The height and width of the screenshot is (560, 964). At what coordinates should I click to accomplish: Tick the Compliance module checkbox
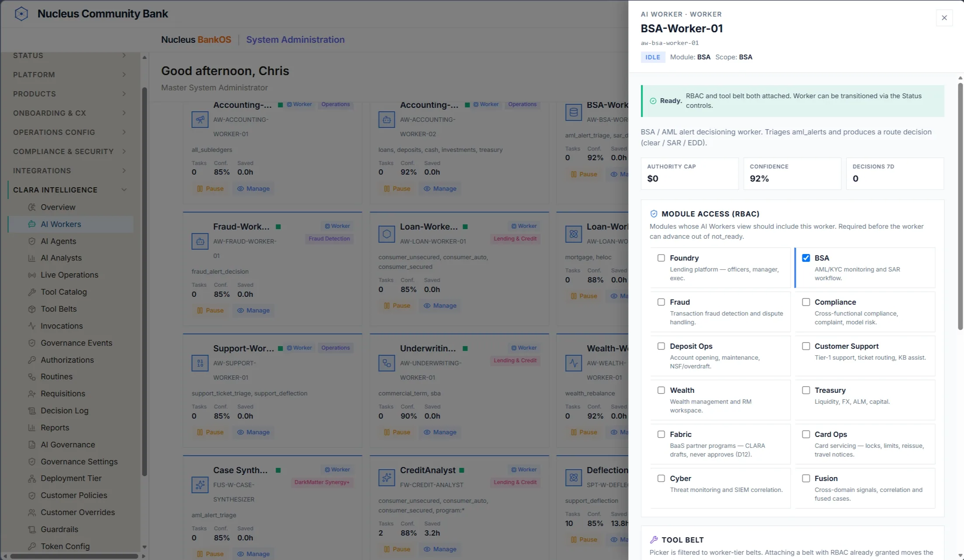coord(806,302)
